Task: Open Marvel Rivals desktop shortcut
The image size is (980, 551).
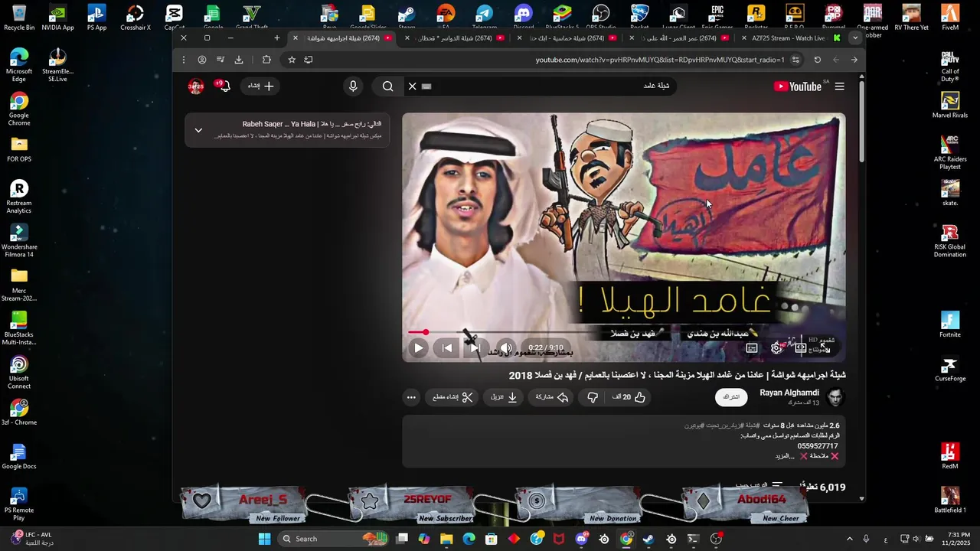Action: point(950,106)
